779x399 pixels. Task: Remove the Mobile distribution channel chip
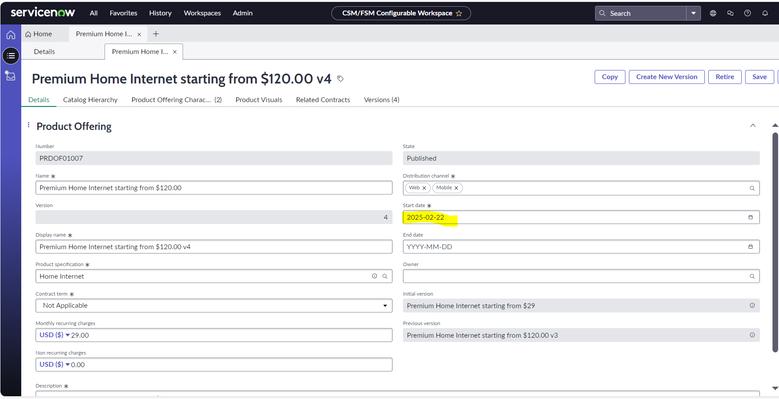[x=456, y=188]
